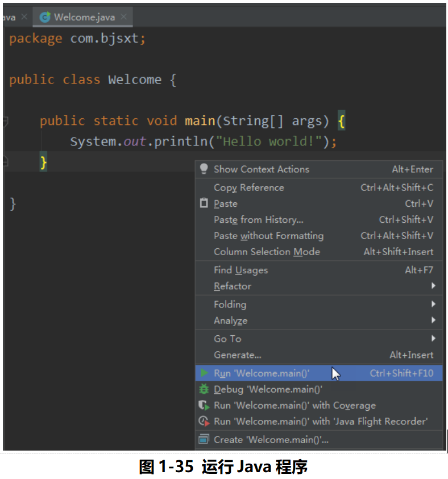Image resolution: width=448 pixels, height=479 pixels.
Task: Click the Welcome.java class file icon
Action: click(x=45, y=17)
